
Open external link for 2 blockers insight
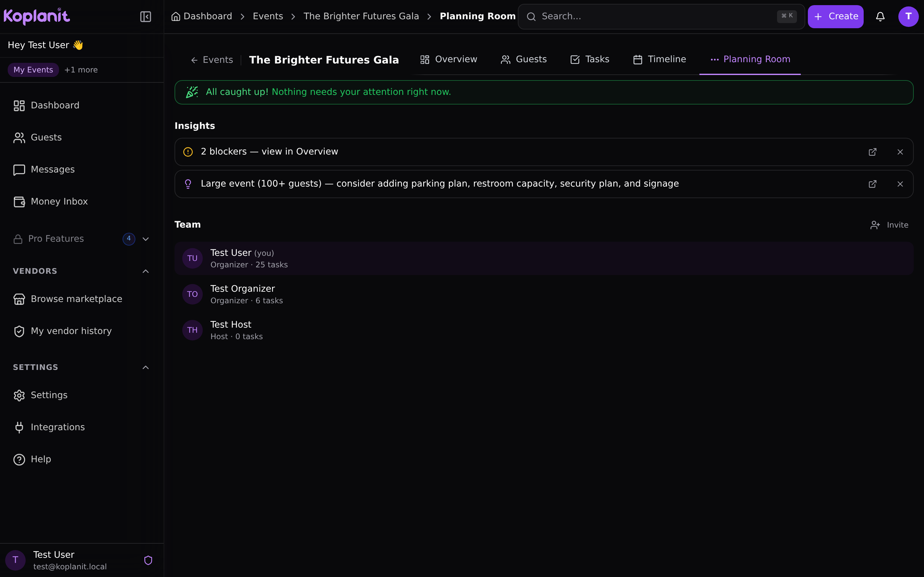[872, 152]
